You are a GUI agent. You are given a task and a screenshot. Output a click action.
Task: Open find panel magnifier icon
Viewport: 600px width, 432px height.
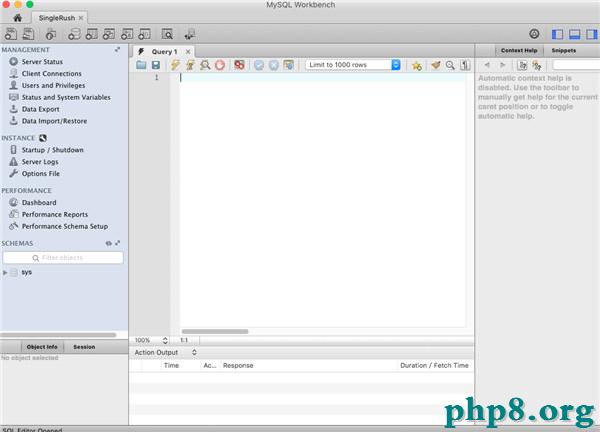pyautogui.click(x=450, y=65)
